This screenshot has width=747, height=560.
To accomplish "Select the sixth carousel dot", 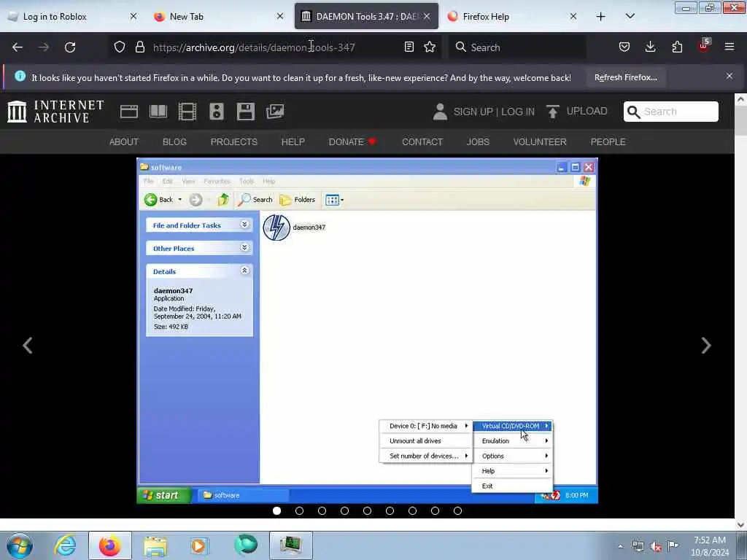I will pyautogui.click(x=390, y=510).
